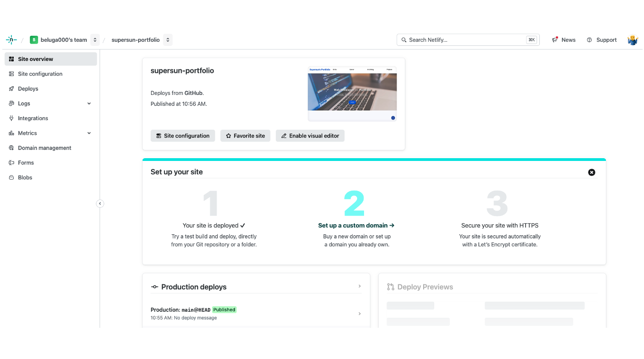Image resolution: width=644 pixels, height=359 pixels.
Task: Dismiss the Set up your site panel
Action: pos(592,172)
